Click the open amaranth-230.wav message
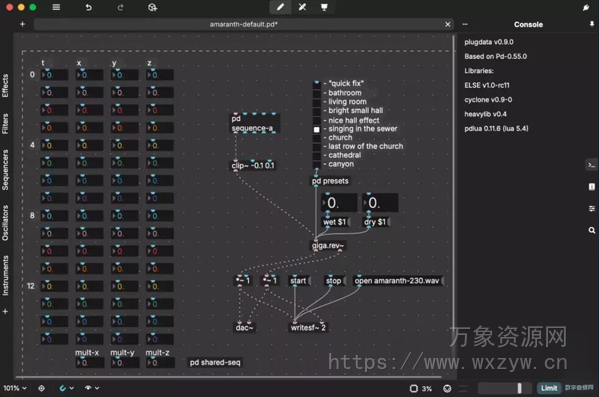The height and width of the screenshot is (397, 599). point(398,281)
